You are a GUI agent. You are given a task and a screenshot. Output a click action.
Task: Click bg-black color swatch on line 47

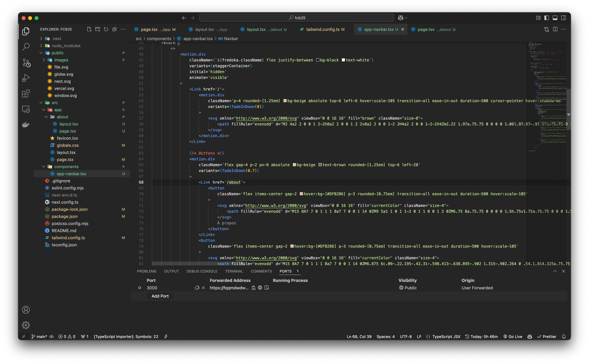pos(317,60)
